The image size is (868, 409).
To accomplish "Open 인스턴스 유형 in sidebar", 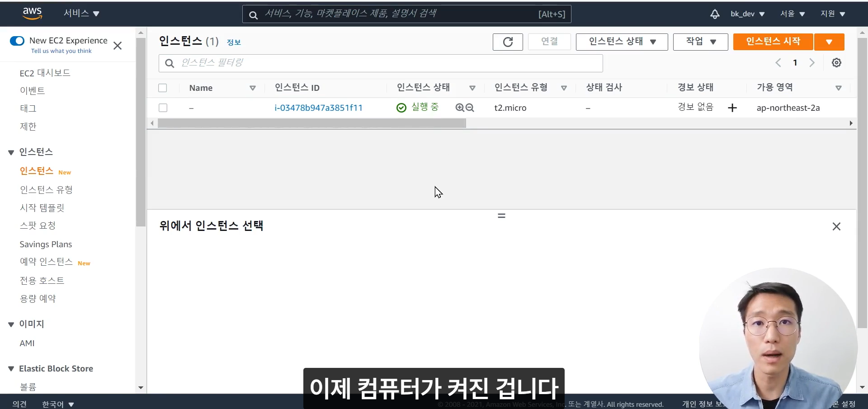I will (x=47, y=190).
